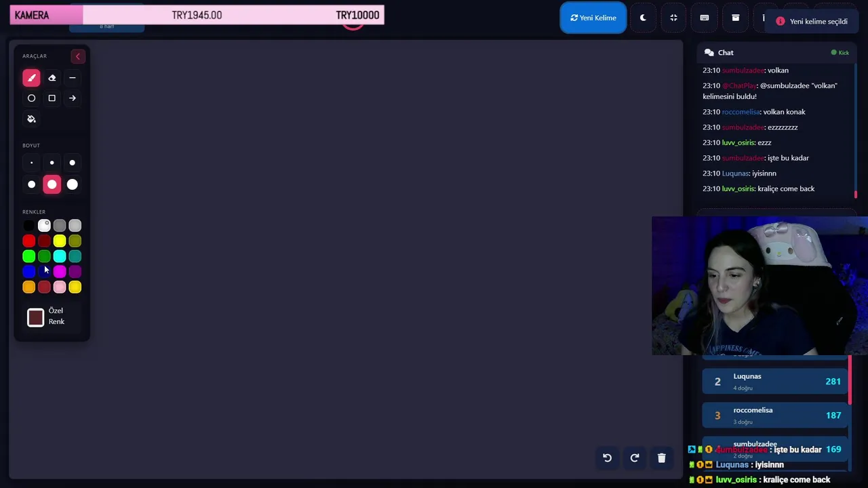
Task: Pick the dark green color swatch
Action: 44,256
